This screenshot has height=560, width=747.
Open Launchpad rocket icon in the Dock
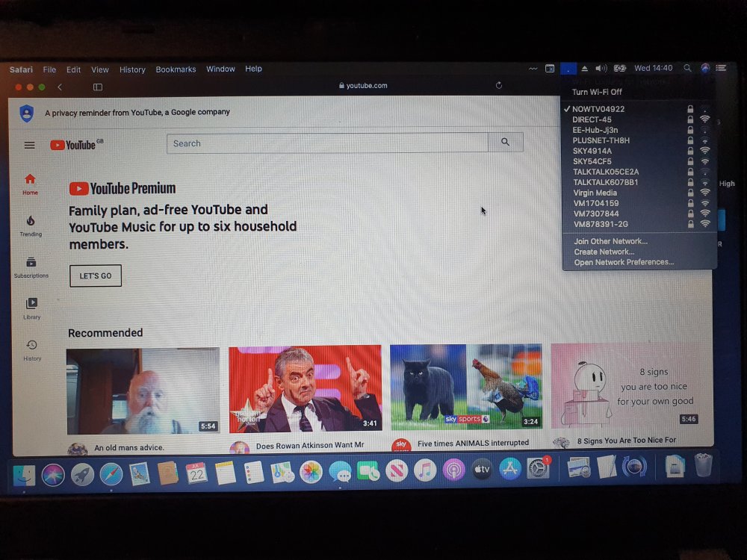tap(82, 474)
